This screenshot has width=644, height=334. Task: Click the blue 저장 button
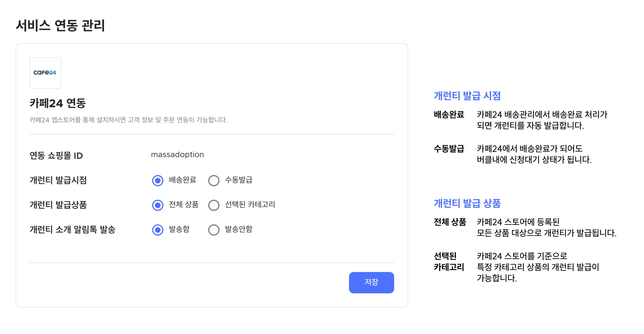[371, 282]
